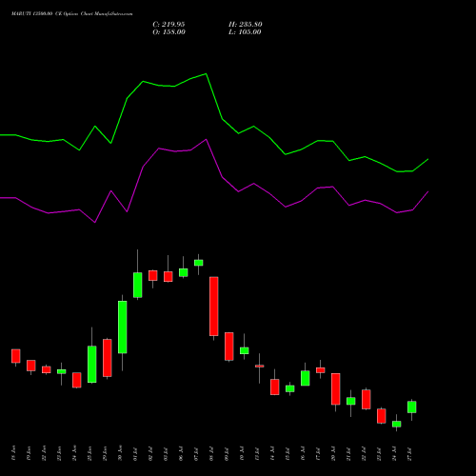
Task: Select the close value C: 219.95
Action: 169,25
